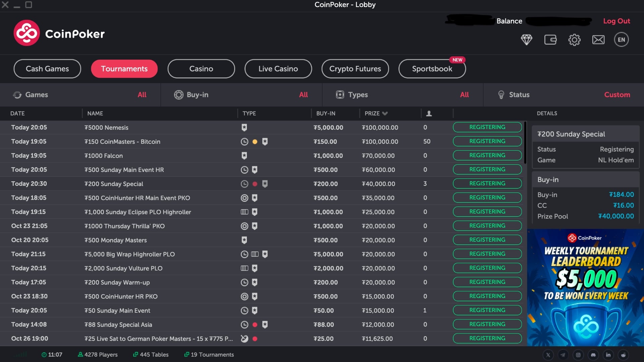Click Log Out link

coord(616,21)
